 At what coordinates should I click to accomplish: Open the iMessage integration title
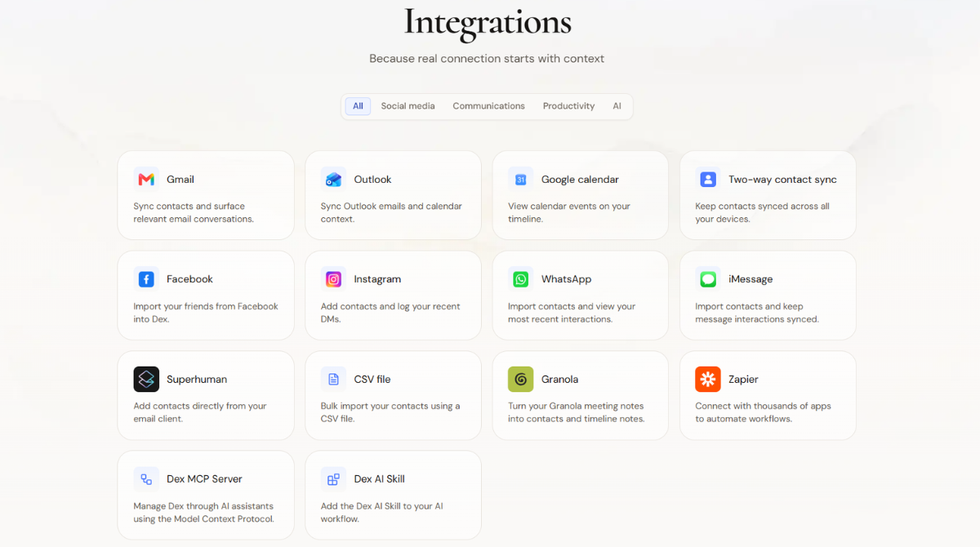(x=751, y=279)
